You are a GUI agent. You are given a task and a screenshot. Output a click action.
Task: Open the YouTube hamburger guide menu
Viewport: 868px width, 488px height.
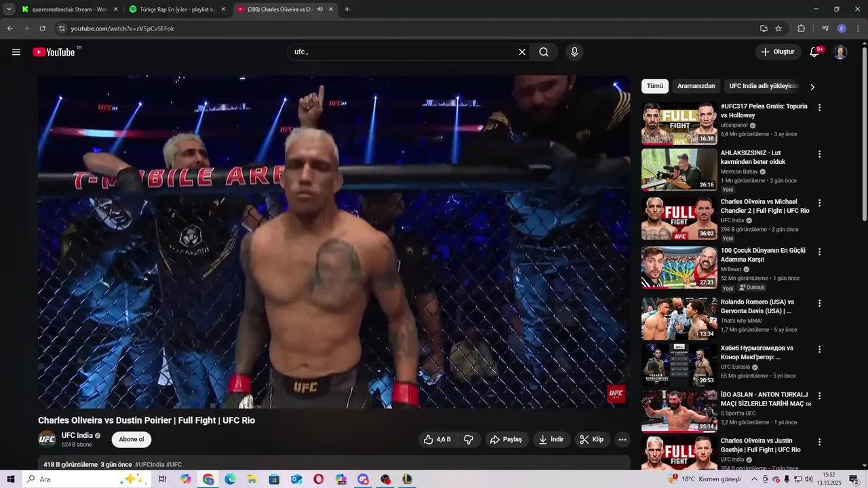click(16, 52)
